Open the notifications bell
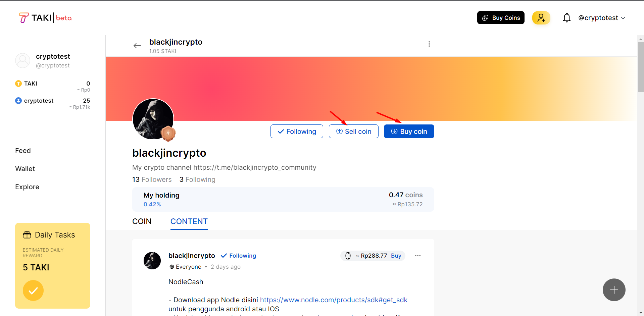Viewport: 644px width, 316px height. coord(566,18)
